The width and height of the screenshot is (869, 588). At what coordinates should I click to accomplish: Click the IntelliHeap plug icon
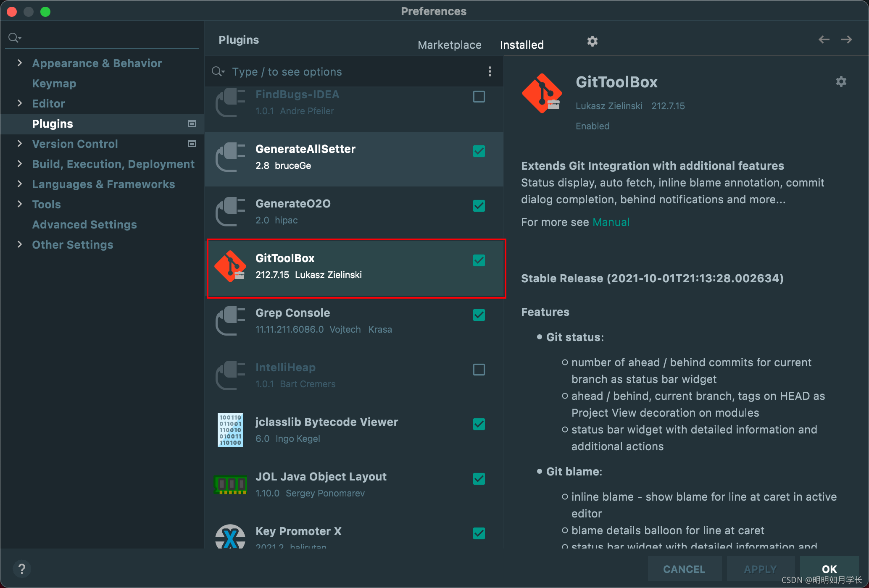pyautogui.click(x=230, y=375)
